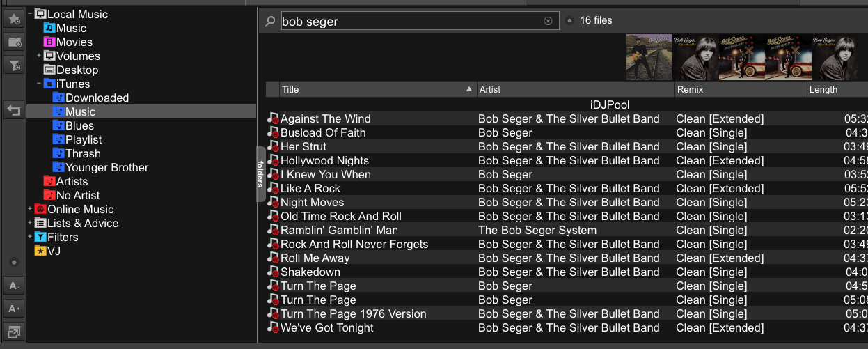Select track Rock And Roll Never Forgets

[354, 244]
